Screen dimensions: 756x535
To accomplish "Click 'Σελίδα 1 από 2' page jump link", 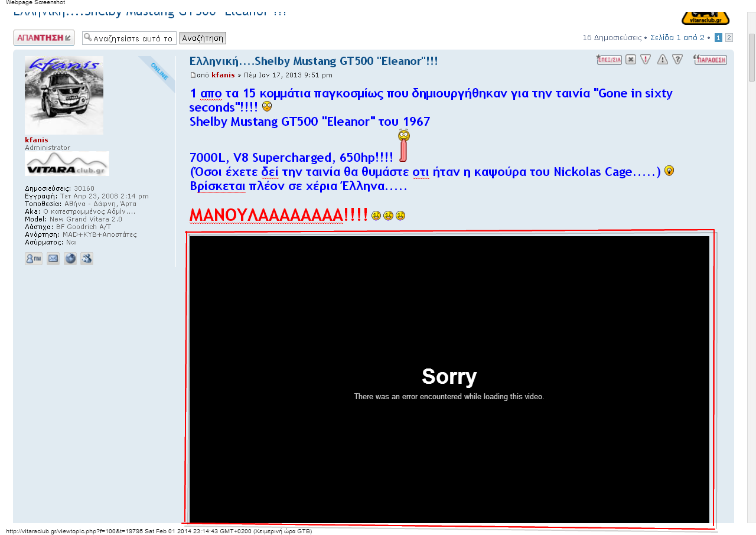I will [677, 38].
